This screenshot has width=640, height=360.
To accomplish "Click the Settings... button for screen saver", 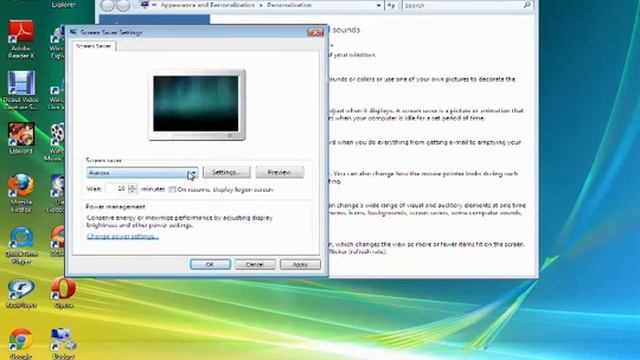I will point(227,172).
